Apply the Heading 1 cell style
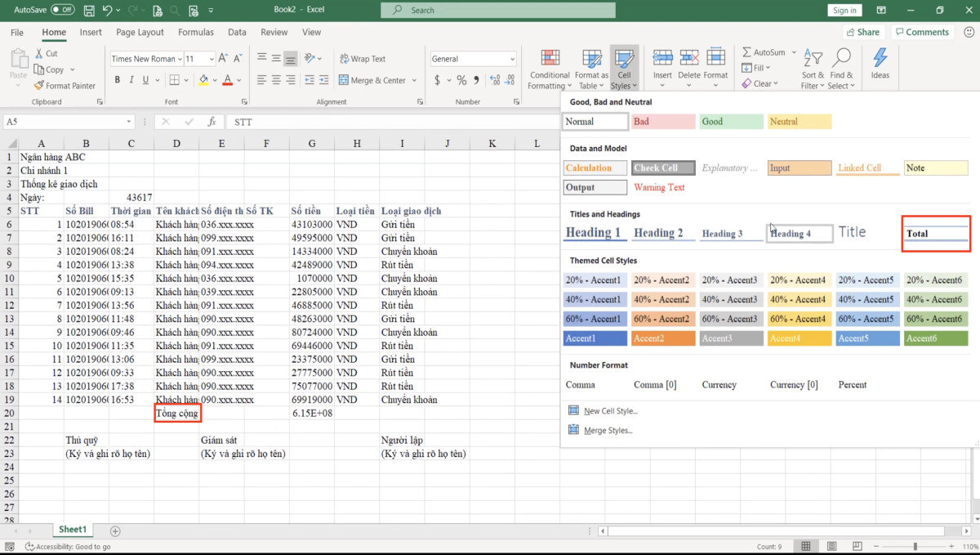980x555 pixels. click(595, 233)
